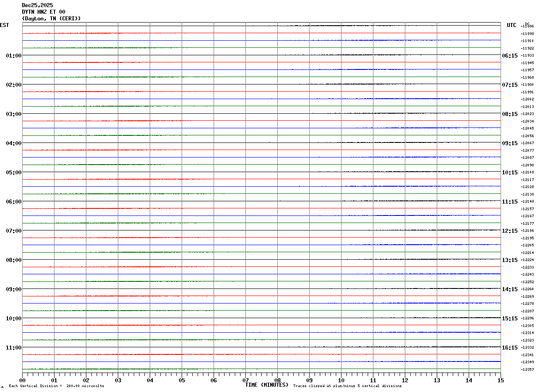The height and width of the screenshot is (392, 536).
Task: Click the TIME (MINUTES) axis title
Action: coord(267,385)
